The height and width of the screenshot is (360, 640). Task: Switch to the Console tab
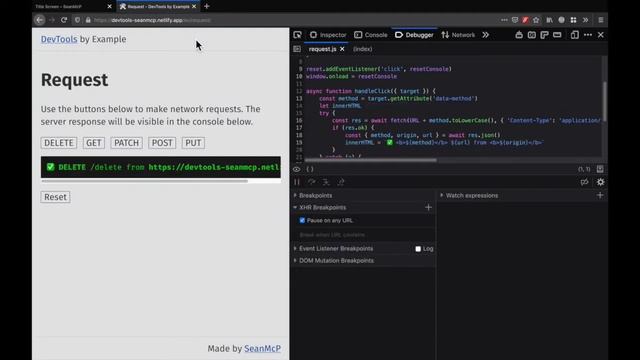tap(371, 35)
